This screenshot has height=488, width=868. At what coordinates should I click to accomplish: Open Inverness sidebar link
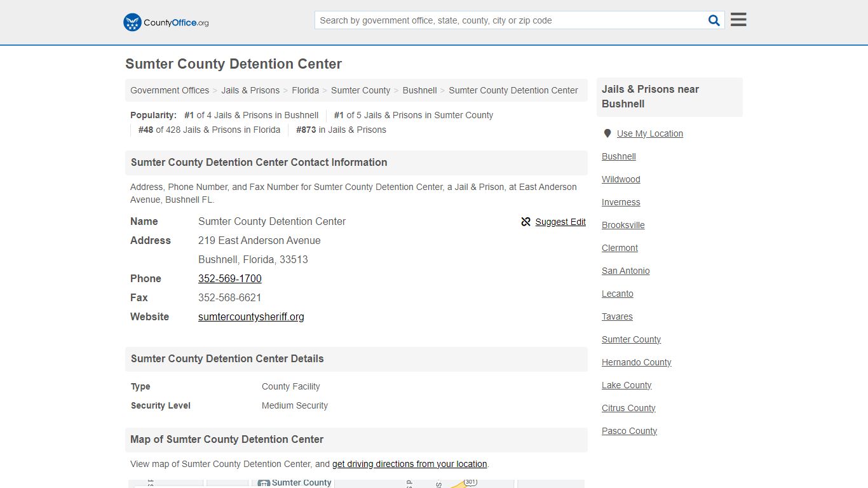(x=621, y=202)
